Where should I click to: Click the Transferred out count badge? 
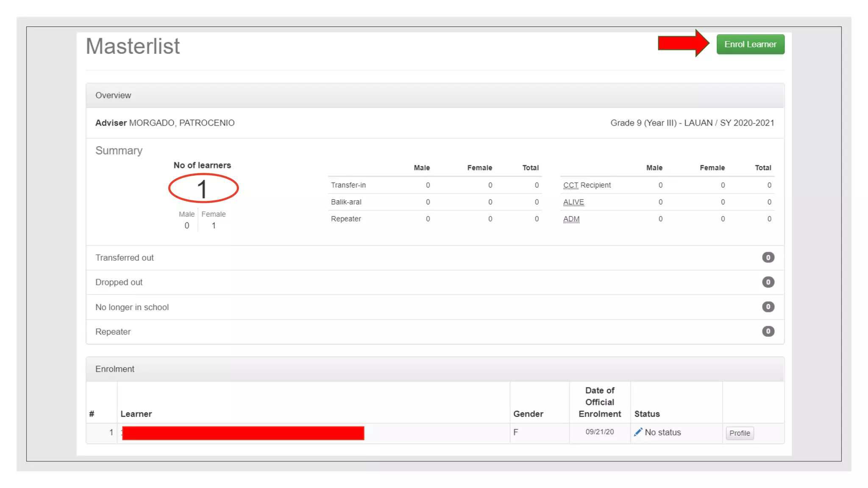(768, 258)
